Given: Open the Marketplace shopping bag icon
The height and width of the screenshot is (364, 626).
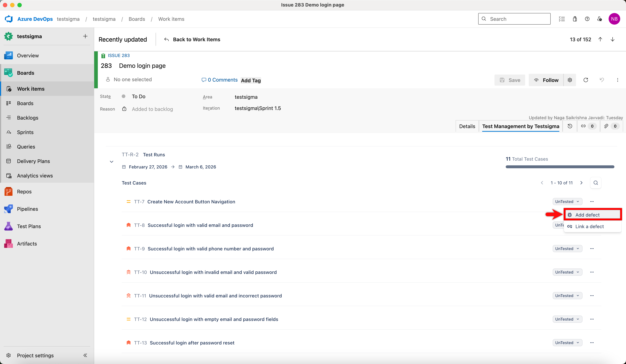Looking at the screenshot, I should point(575,19).
